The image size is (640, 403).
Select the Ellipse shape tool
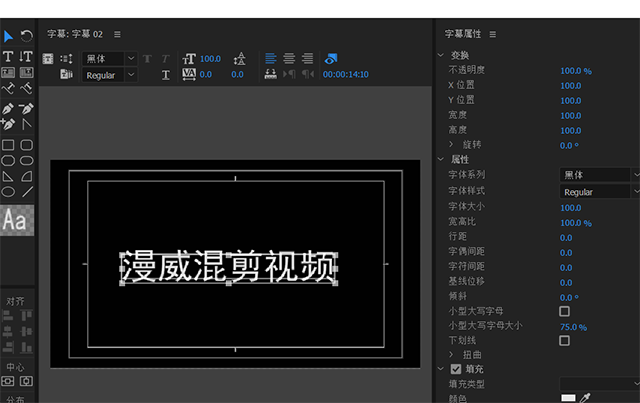[9, 191]
